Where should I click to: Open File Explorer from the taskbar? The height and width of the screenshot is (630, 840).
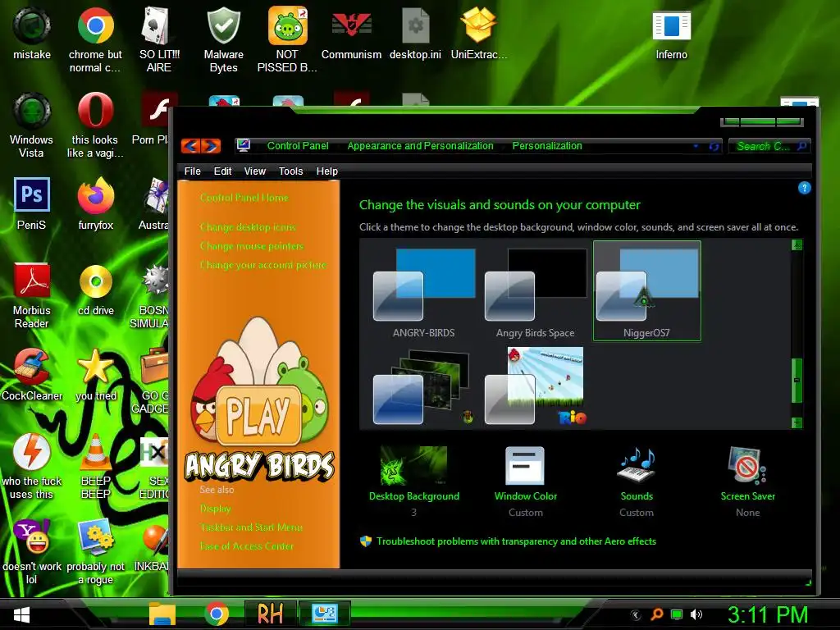tap(162, 614)
